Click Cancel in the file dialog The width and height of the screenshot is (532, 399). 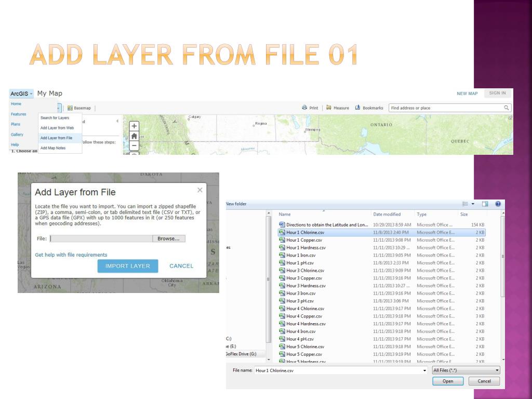pyautogui.click(x=484, y=381)
